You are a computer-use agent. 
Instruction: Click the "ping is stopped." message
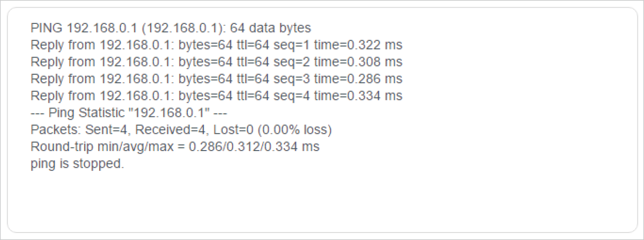[78, 163]
